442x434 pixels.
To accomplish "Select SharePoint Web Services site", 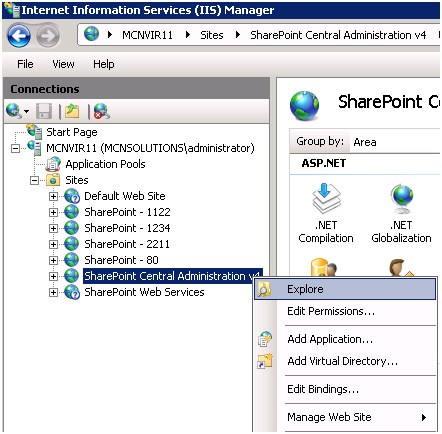I will (144, 292).
